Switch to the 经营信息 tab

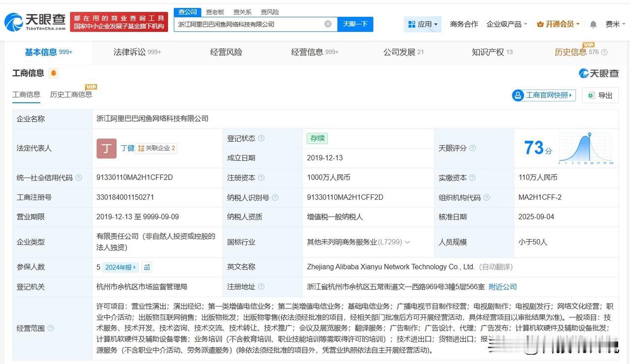(x=315, y=52)
